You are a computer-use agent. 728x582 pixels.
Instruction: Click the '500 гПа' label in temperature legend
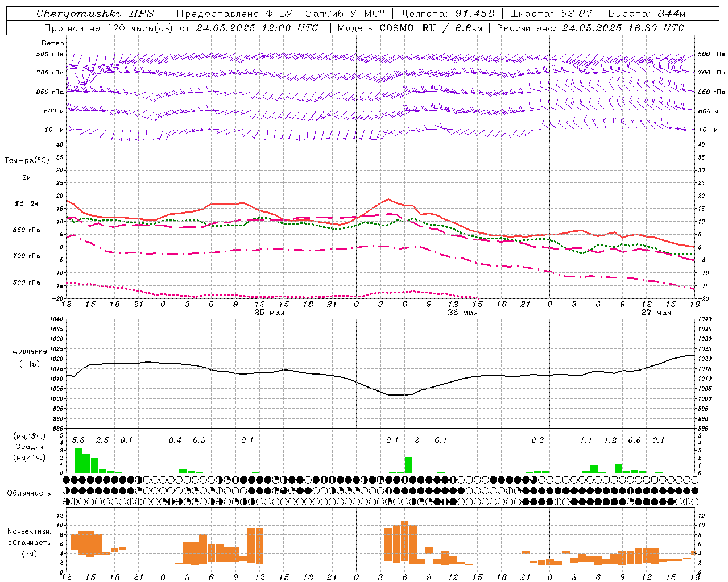pyautogui.click(x=27, y=282)
